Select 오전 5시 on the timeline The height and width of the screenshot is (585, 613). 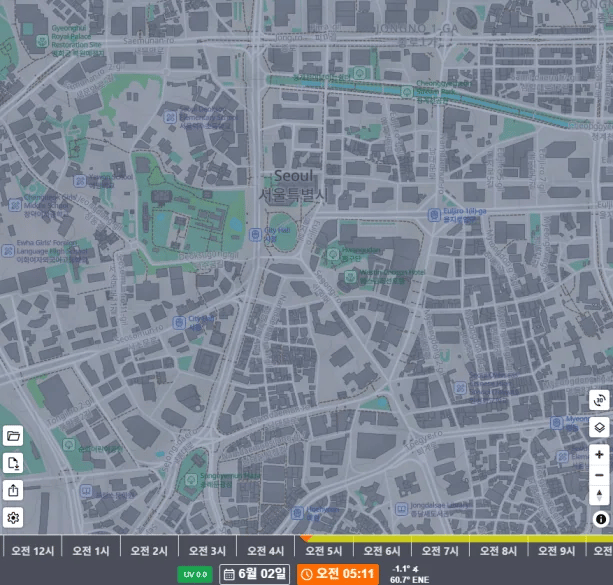[324, 551]
